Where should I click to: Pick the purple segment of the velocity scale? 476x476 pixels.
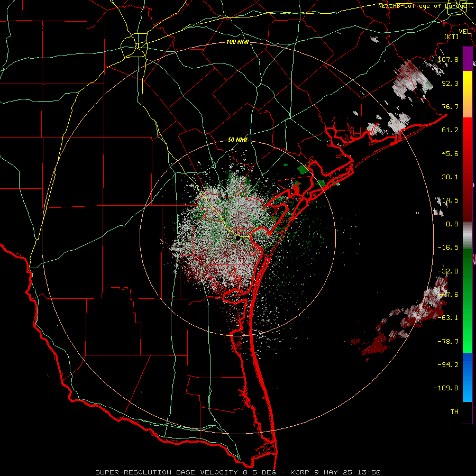coord(467,59)
